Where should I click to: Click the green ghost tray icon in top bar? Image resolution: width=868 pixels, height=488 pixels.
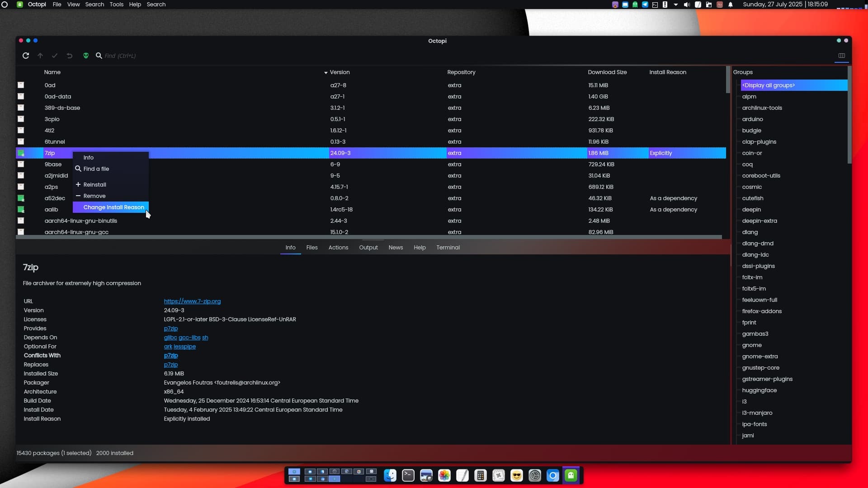coord(635,5)
